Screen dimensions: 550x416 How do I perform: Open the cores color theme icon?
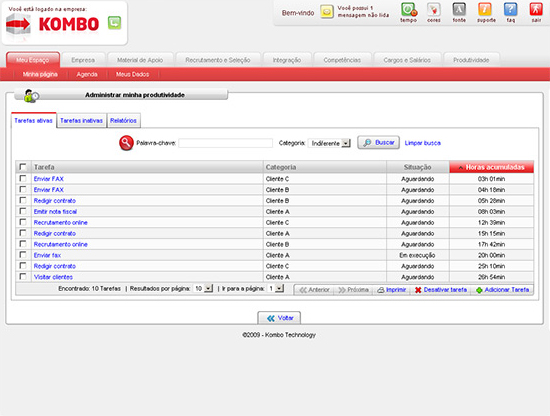coord(434,10)
